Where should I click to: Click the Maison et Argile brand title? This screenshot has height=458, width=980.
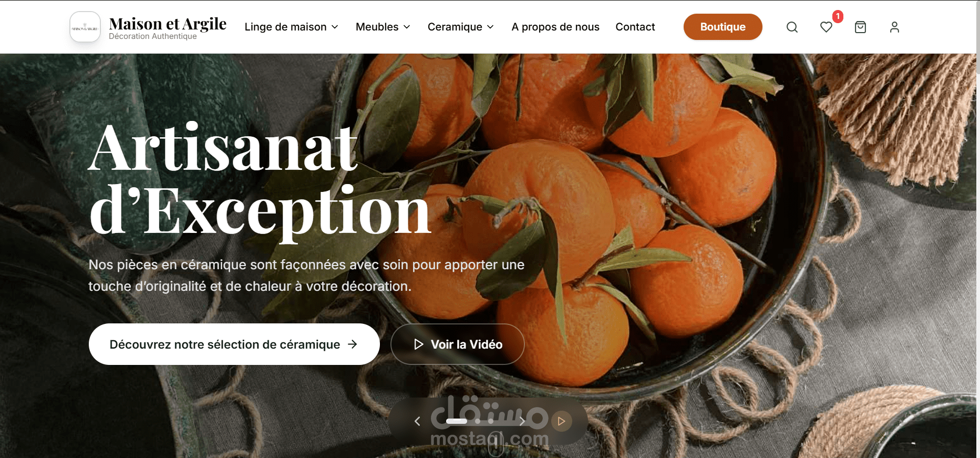tap(168, 24)
